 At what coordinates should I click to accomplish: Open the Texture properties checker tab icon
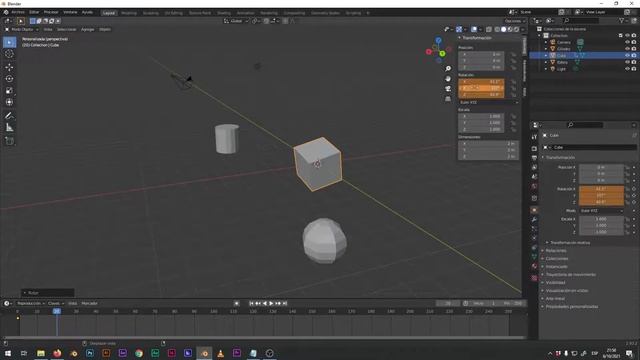534,278
